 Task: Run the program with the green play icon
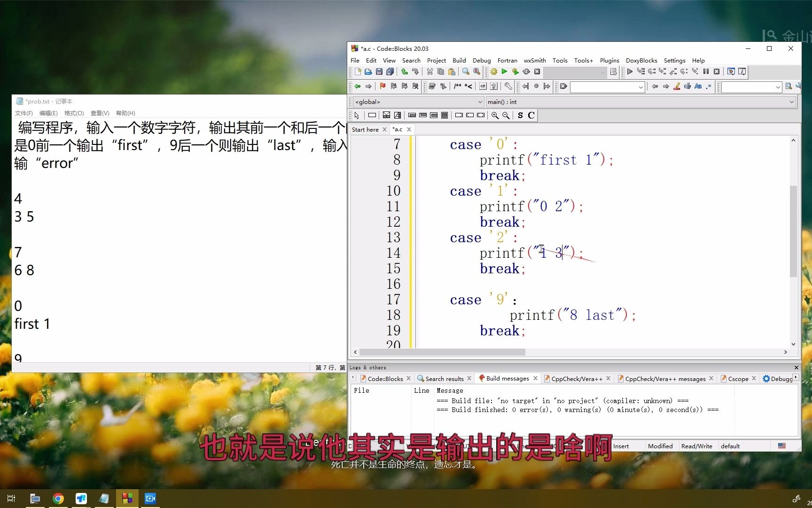click(504, 72)
